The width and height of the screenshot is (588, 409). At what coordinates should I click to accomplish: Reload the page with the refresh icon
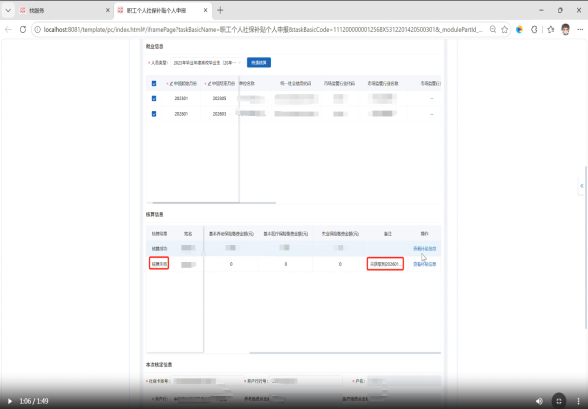pyautogui.click(x=23, y=29)
